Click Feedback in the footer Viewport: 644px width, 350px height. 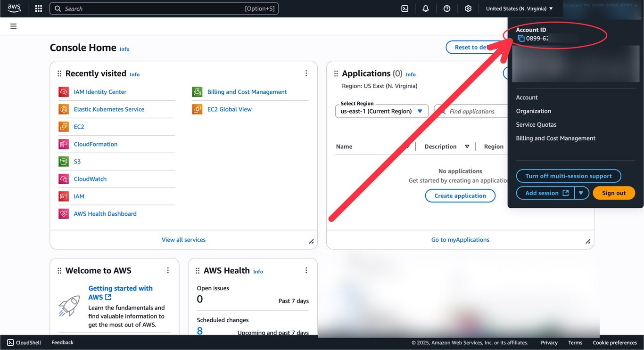tap(63, 342)
